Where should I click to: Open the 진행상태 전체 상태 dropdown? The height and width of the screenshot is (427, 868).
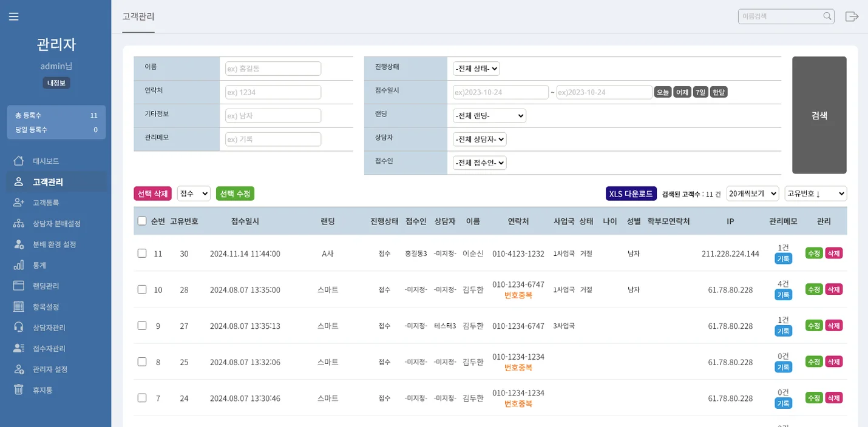pyautogui.click(x=475, y=68)
